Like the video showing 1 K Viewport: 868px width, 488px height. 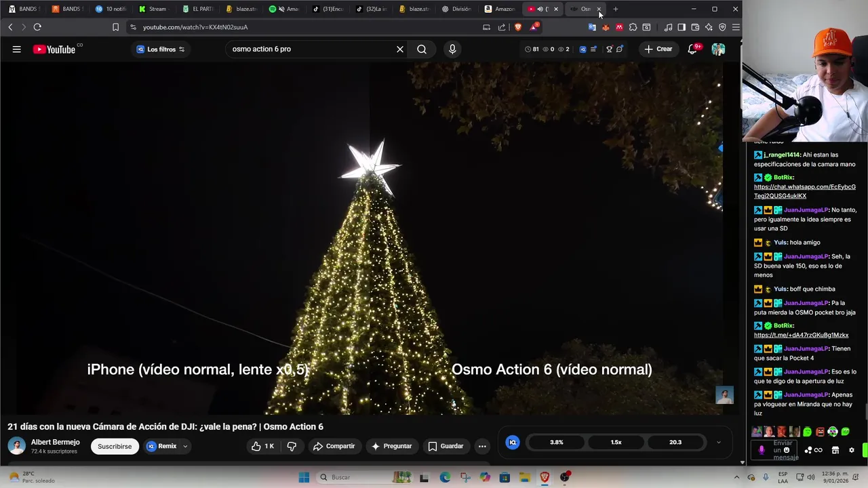coord(262,446)
